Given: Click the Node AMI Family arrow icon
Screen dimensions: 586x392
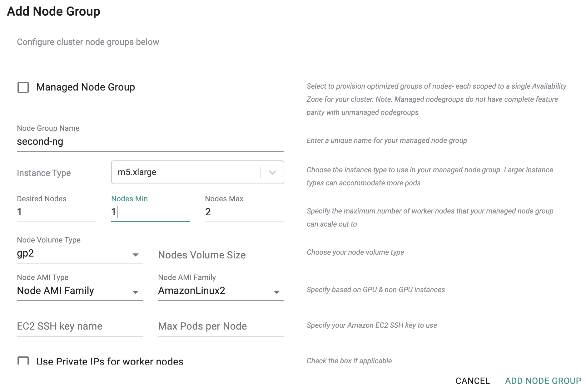Looking at the screenshot, I should [276, 292].
